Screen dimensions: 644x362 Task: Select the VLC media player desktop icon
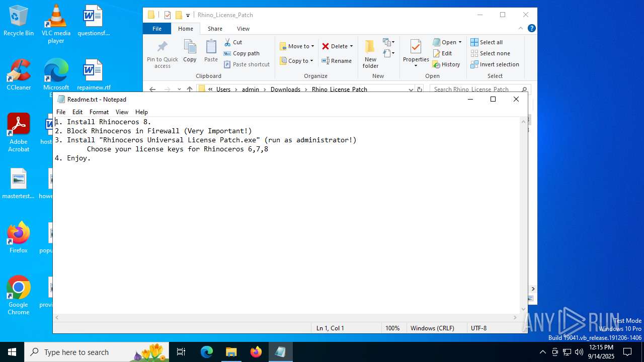point(56,24)
